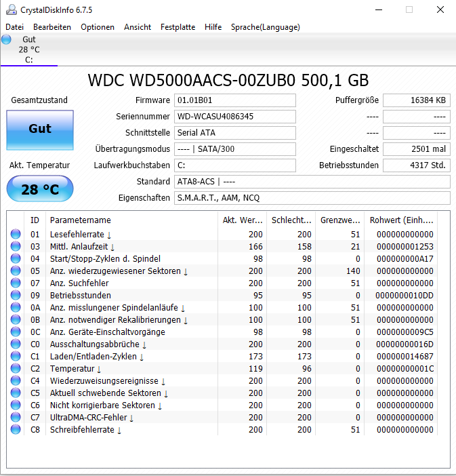The image size is (456, 476).
Task: Click status orb for UltraDMA-CRC-Fehler row
Action: coord(16,417)
